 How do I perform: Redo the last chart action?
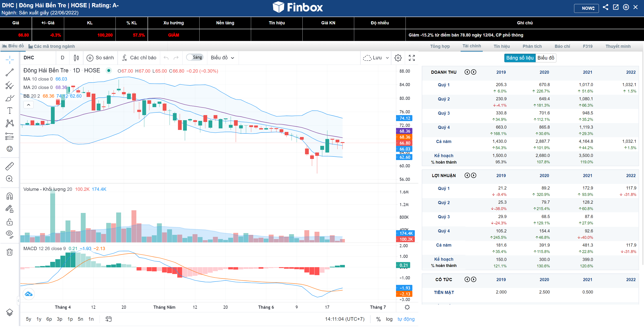(176, 58)
